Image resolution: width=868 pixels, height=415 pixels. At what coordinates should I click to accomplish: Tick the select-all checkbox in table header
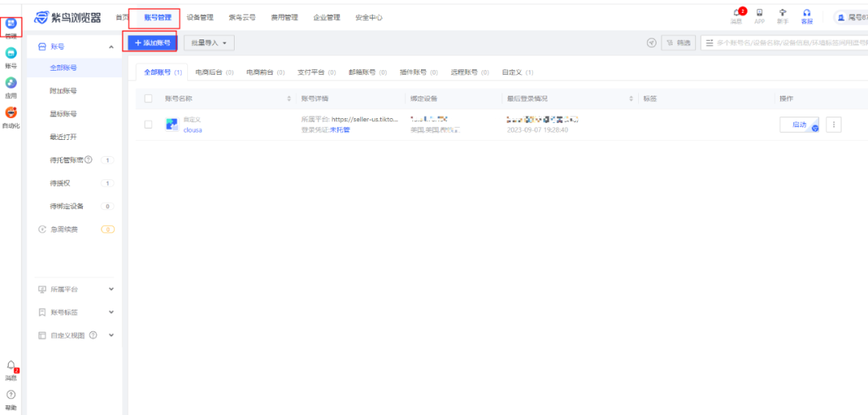pos(148,98)
